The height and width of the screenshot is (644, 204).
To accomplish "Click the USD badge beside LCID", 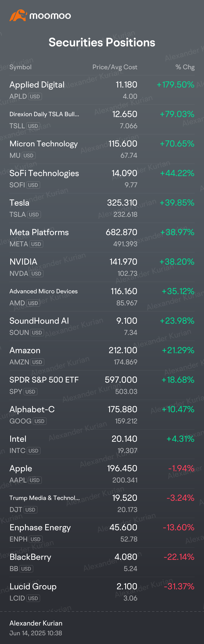I will [x=33, y=598].
